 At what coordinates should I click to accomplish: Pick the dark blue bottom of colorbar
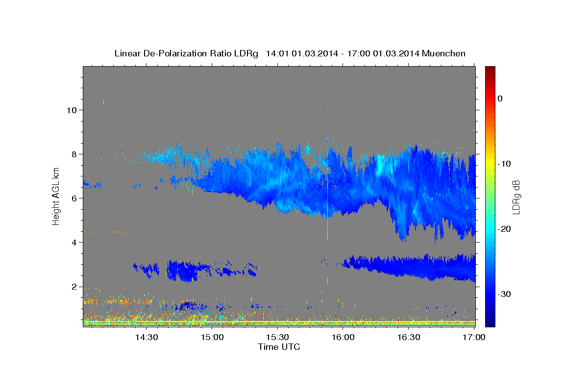490,322
